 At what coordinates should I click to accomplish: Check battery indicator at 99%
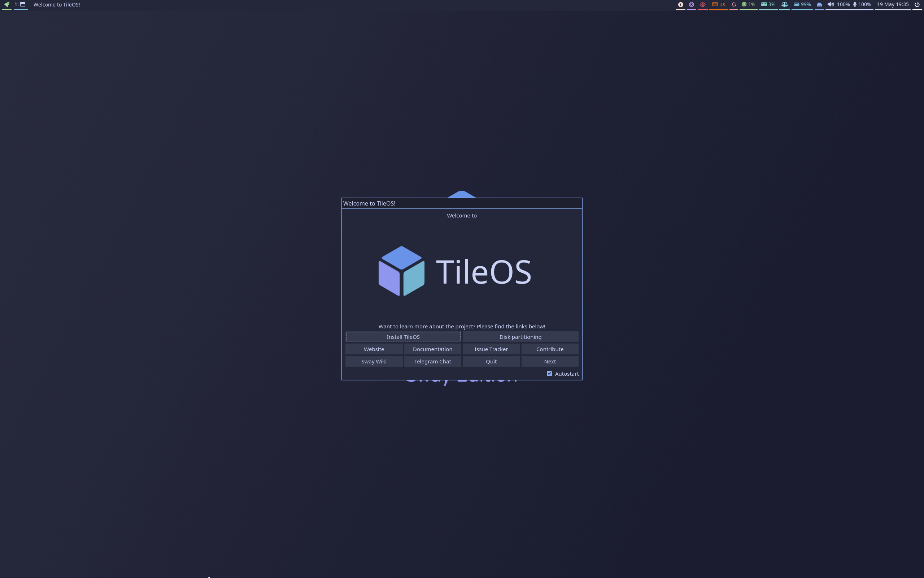tap(802, 5)
